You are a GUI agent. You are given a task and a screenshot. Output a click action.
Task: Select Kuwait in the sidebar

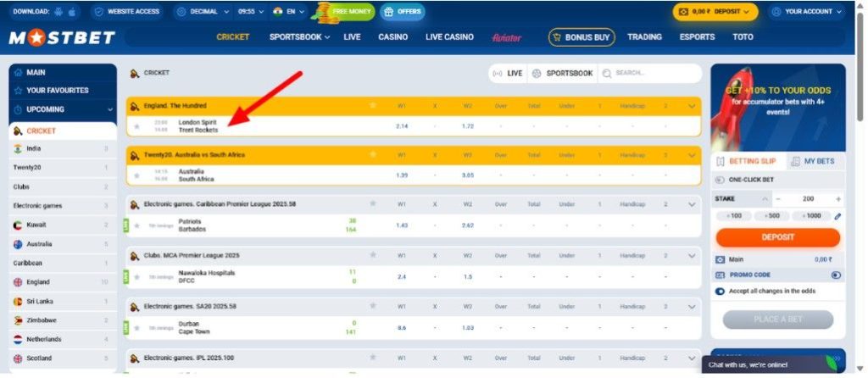click(x=61, y=225)
